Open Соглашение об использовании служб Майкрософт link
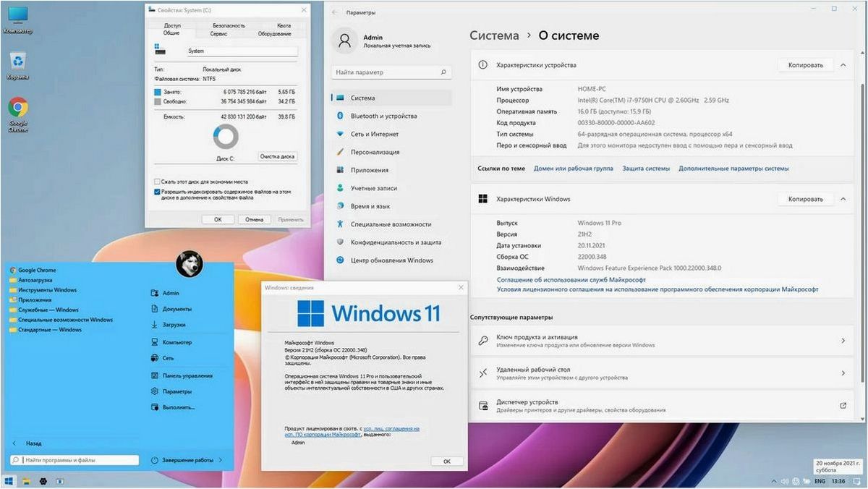868x489 pixels. 571,279
